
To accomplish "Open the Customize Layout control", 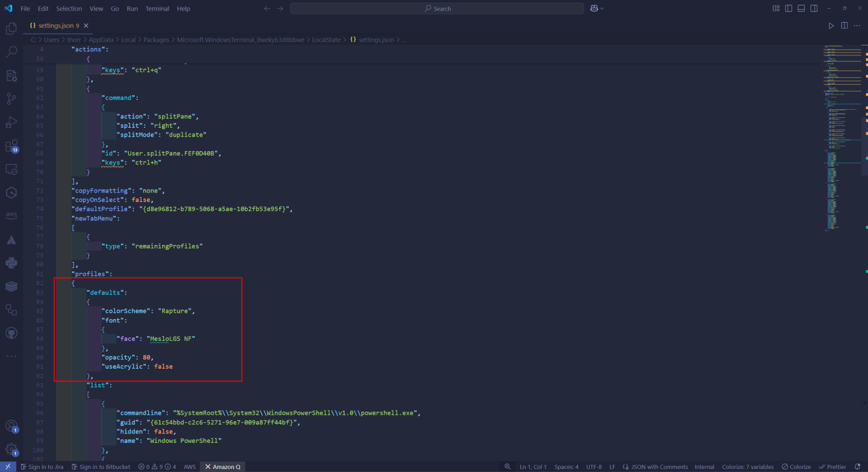I will click(776, 8).
